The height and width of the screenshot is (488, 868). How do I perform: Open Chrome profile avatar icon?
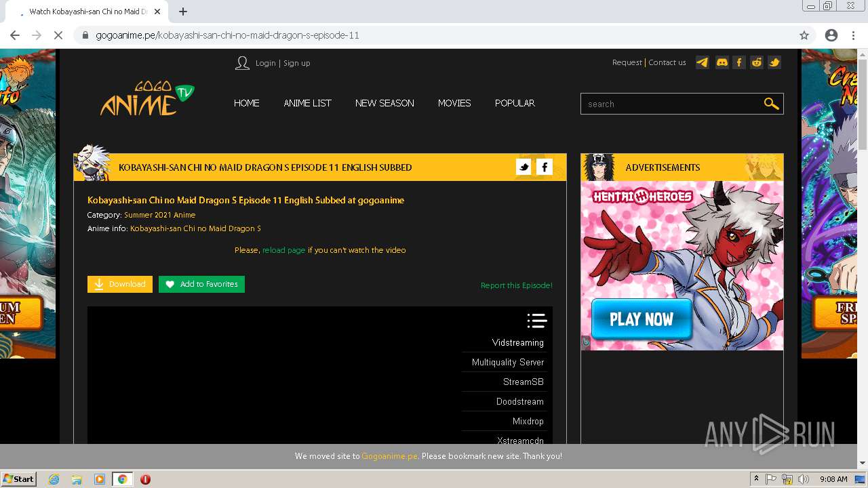click(x=831, y=35)
